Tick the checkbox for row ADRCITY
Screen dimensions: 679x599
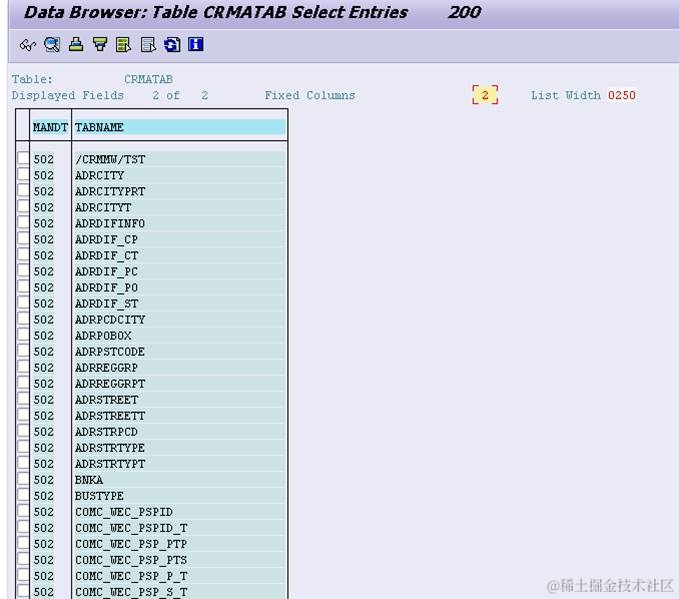click(23, 174)
